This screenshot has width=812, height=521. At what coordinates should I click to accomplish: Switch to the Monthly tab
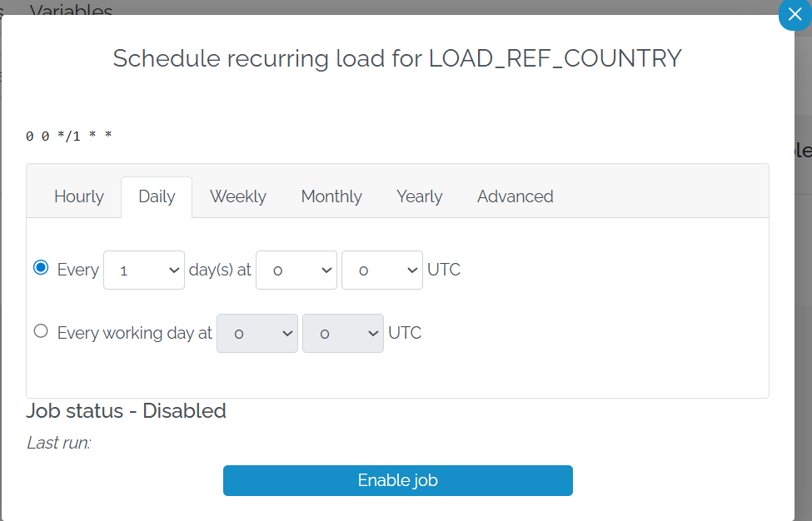(x=331, y=196)
